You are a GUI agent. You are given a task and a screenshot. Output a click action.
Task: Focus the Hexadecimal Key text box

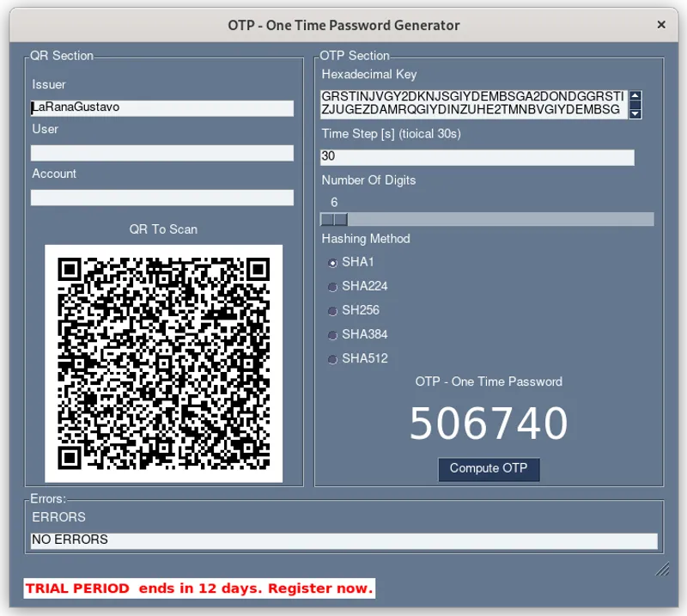[474, 103]
